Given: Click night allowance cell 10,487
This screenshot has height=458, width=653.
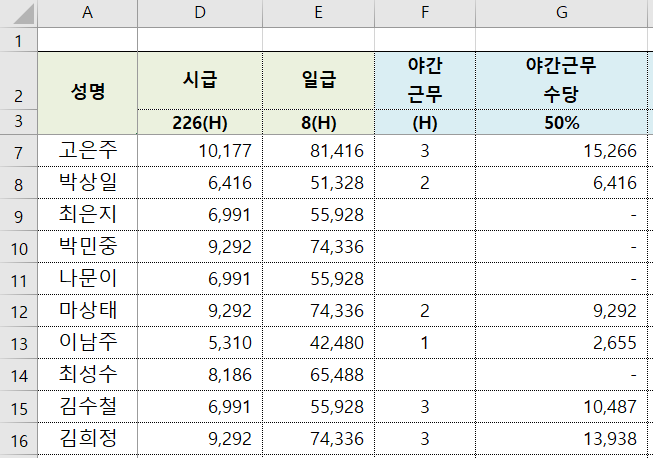Looking at the screenshot, I should tap(562, 407).
